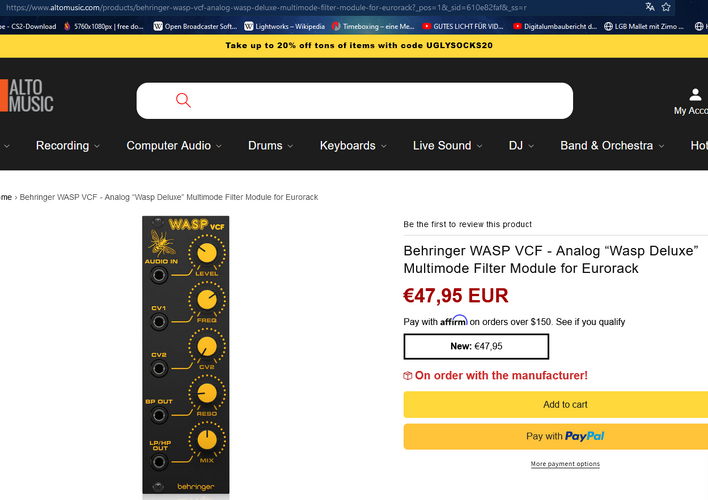The image size is (708, 500).
Task: Select the New: €47,95 condition option
Action: (x=476, y=346)
